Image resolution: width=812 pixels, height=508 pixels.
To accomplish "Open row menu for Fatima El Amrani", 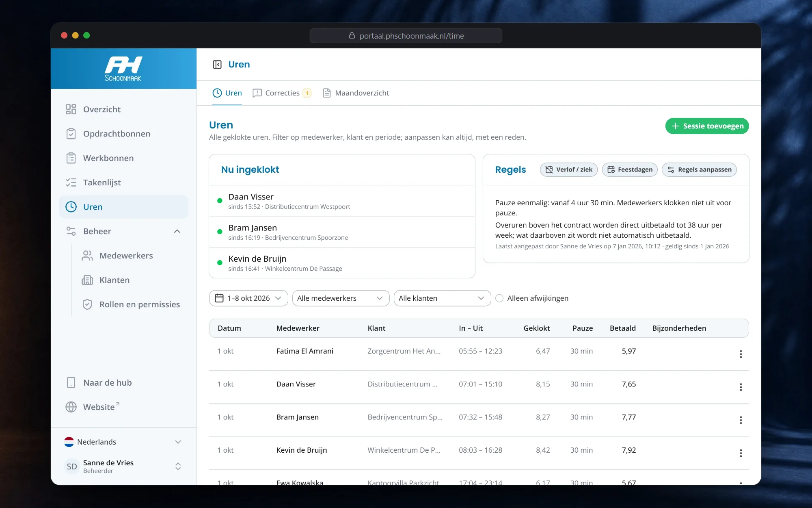I will tap(741, 354).
